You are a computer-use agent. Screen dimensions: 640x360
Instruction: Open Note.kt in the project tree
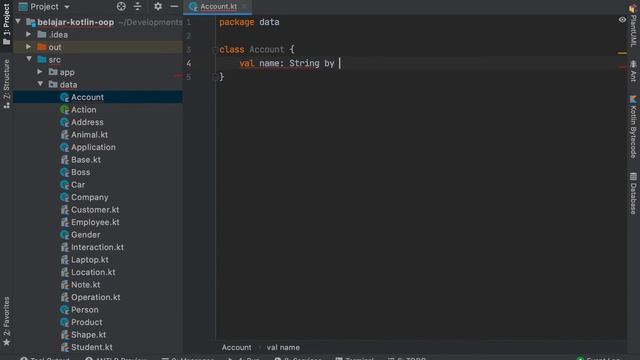(x=85, y=284)
